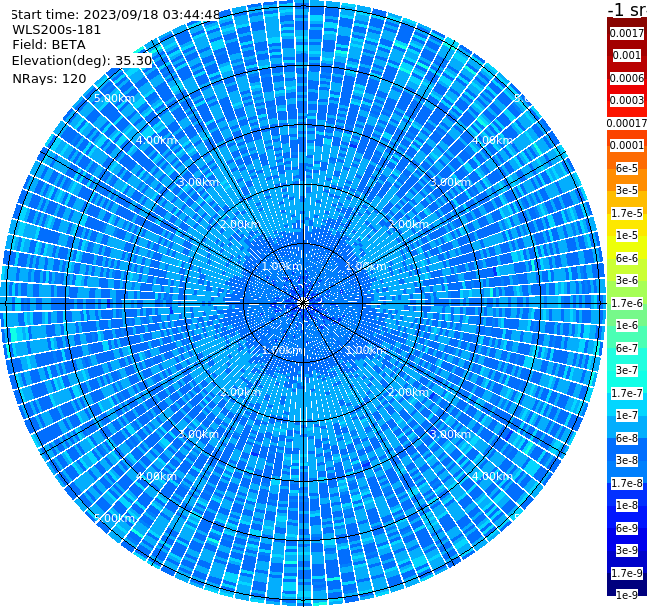647x607 pixels.
Task: Select the 6e-8 colorbar tick label
Action: pos(627,438)
